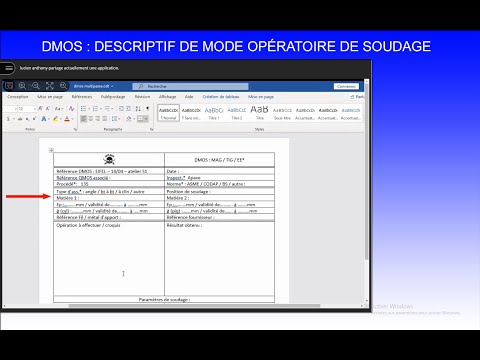Click in the Rechercher search box
Screen dimensions: 480x360
click(190, 86)
